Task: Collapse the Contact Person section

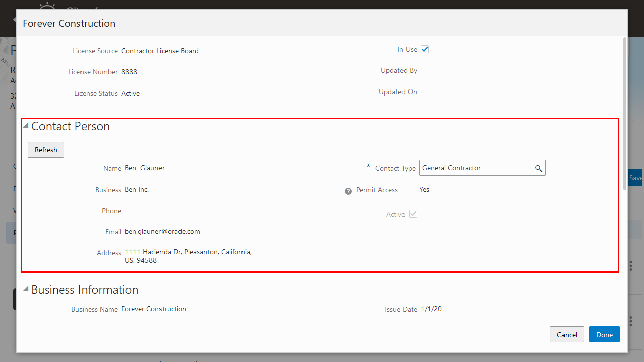Action: (25, 124)
